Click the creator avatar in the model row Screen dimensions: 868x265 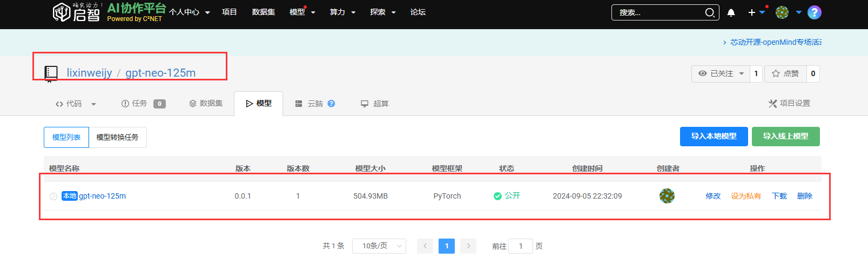tap(667, 196)
